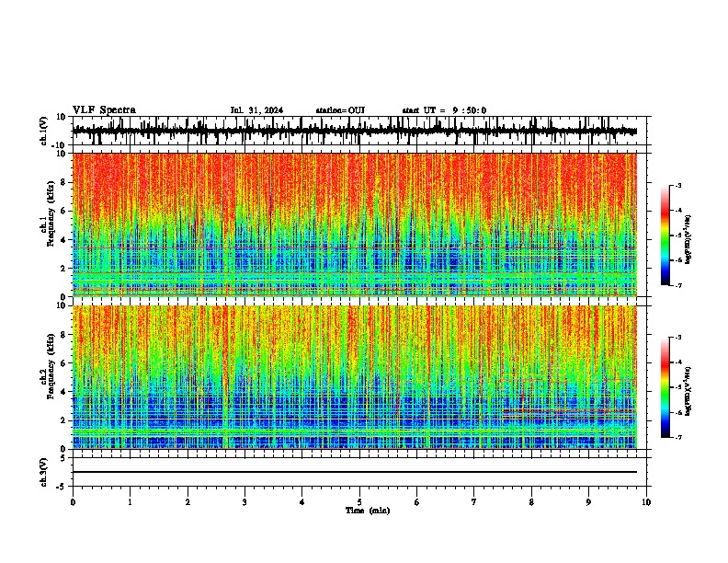
Task: Click the "-3" label on the ch.1 colorbar
Action: 677,186
